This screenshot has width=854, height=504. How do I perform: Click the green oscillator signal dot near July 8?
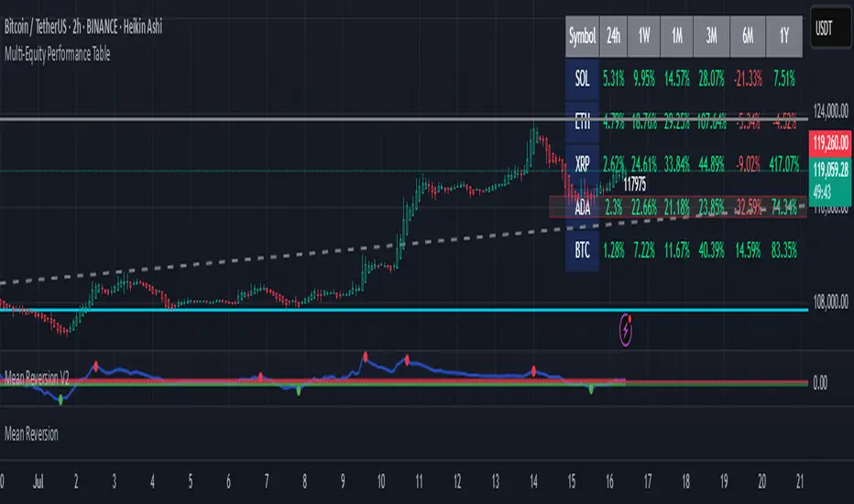[x=299, y=390]
